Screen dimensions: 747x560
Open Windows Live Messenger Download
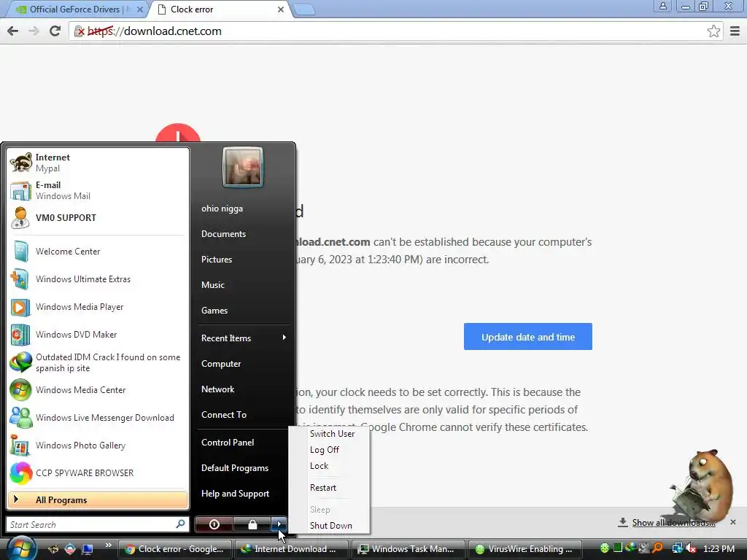point(98,418)
